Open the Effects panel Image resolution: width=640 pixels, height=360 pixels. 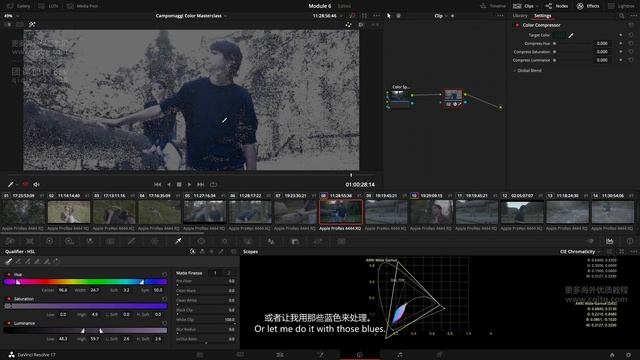click(x=588, y=6)
